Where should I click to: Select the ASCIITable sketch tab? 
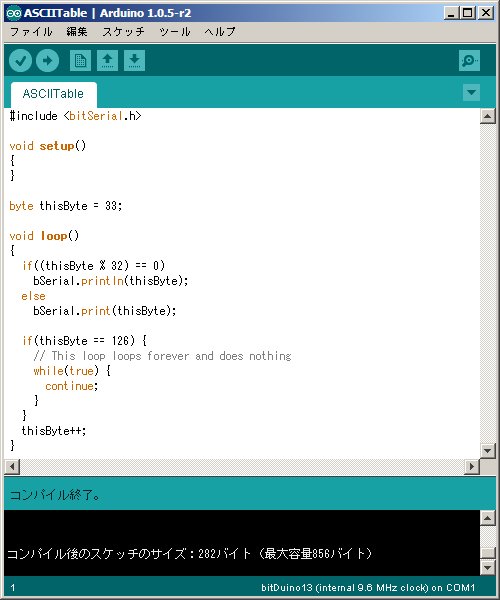(x=54, y=94)
